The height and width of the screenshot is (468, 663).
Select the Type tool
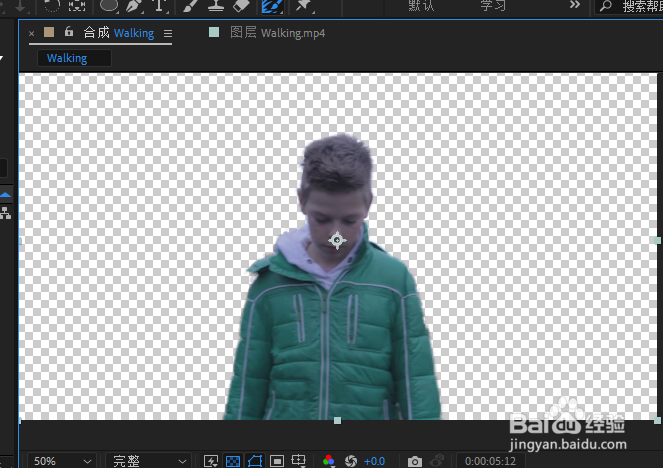[159, 5]
